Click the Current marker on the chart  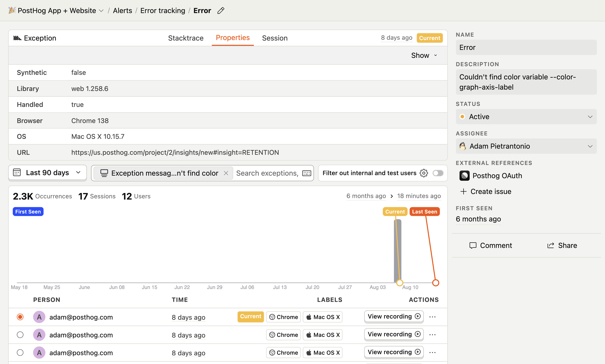click(395, 212)
